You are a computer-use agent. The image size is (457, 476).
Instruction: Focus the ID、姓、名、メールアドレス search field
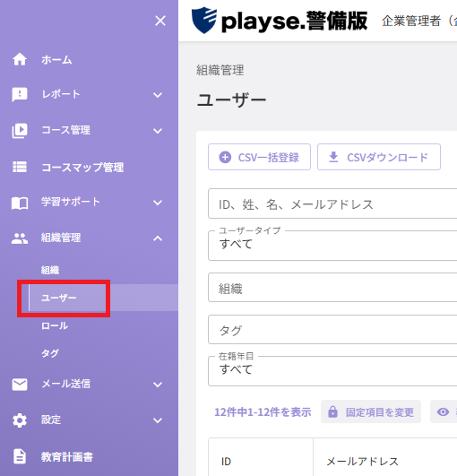coord(332,203)
